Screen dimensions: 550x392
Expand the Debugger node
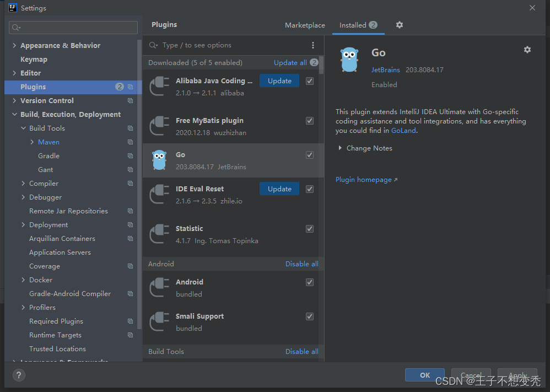click(23, 197)
